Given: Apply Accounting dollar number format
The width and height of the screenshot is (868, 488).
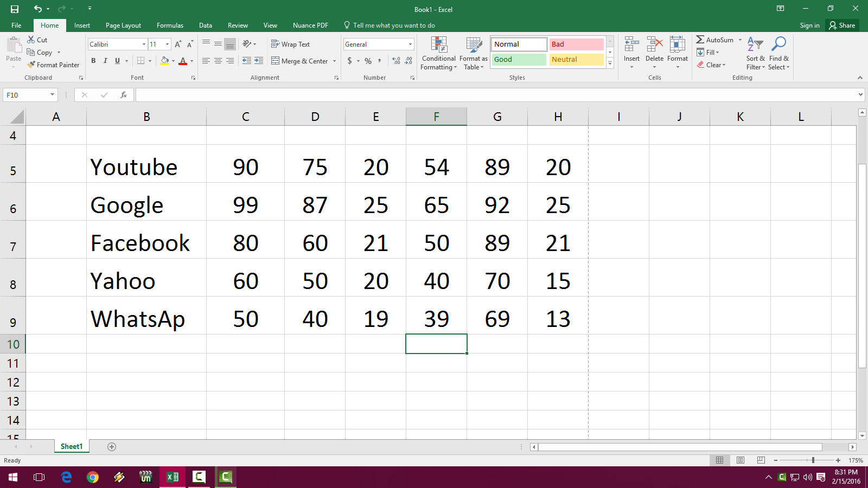Looking at the screenshot, I should pos(349,61).
